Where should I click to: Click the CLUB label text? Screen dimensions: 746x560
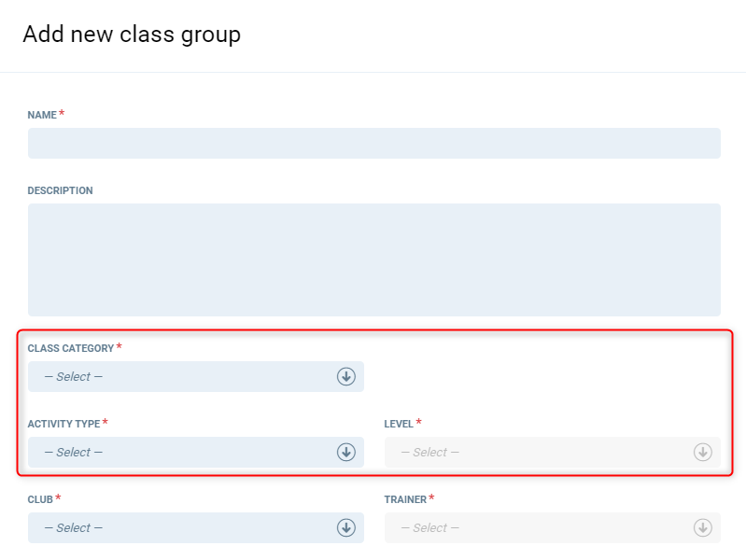coord(40,499)
